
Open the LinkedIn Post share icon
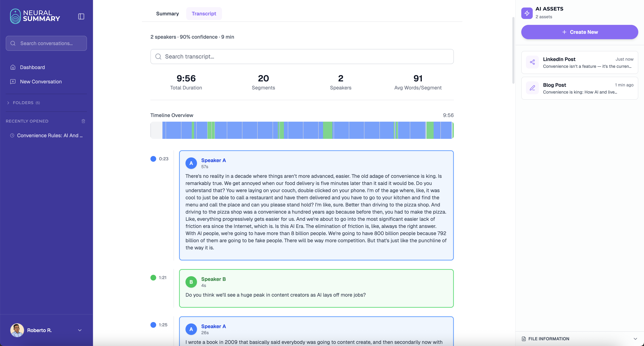coord(533,62)
